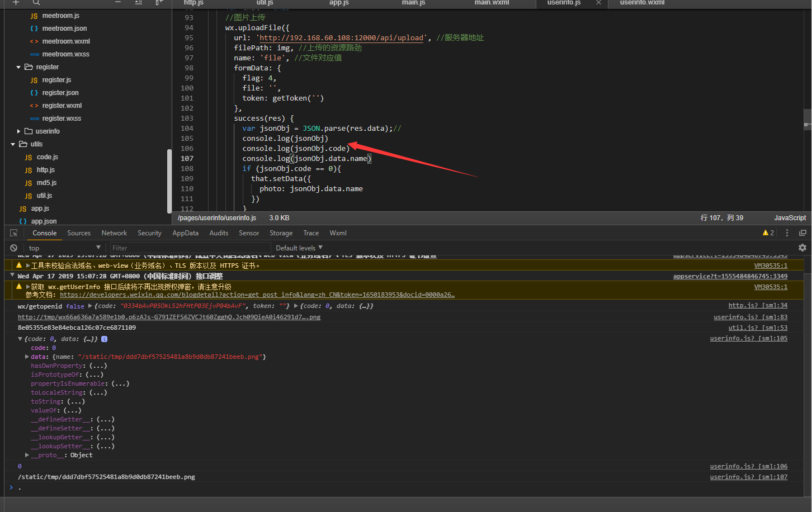
Task: Invoke the hasOwnProperty (...) getter
Action: (x=98, y=366)
